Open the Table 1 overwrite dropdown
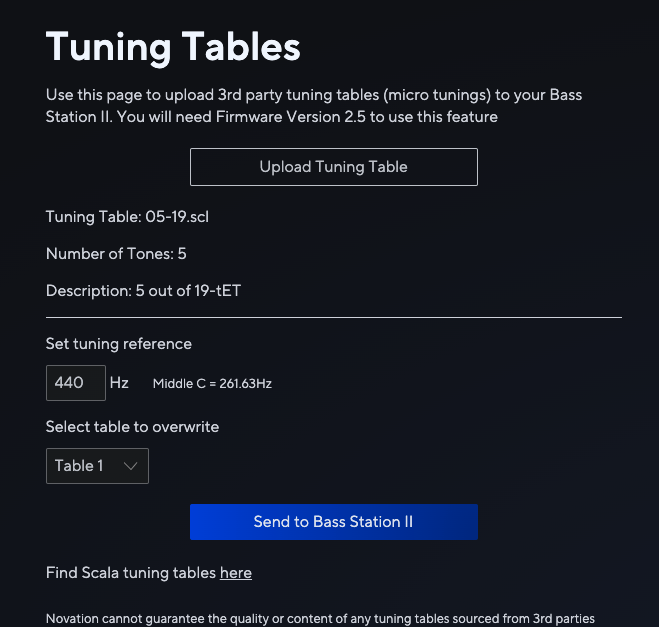Screen dimensions: 659x627 [x=97, y=466]
